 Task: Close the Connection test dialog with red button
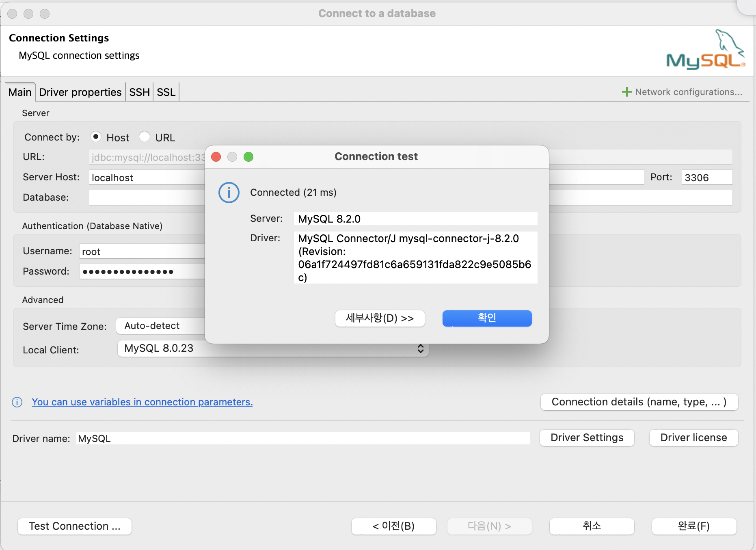(x=216, y=157)
